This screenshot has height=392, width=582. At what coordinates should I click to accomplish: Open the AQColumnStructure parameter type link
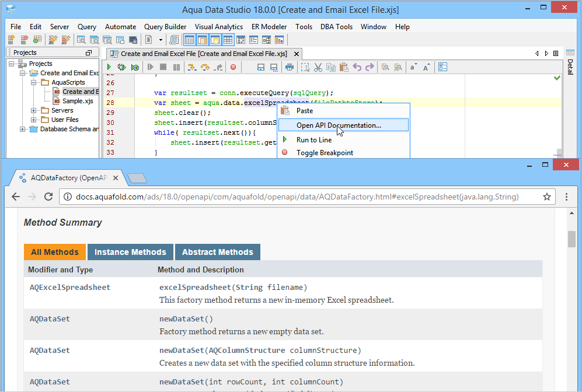(x=247, y=351)
